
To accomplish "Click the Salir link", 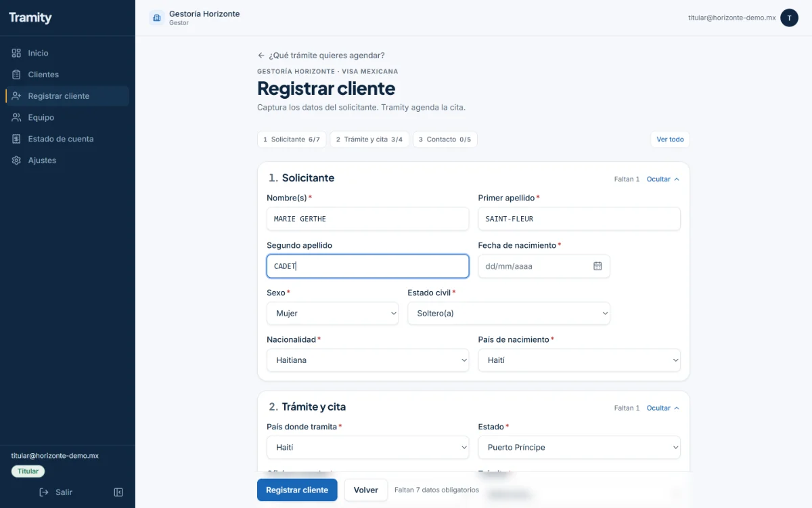I will (56, 492).
